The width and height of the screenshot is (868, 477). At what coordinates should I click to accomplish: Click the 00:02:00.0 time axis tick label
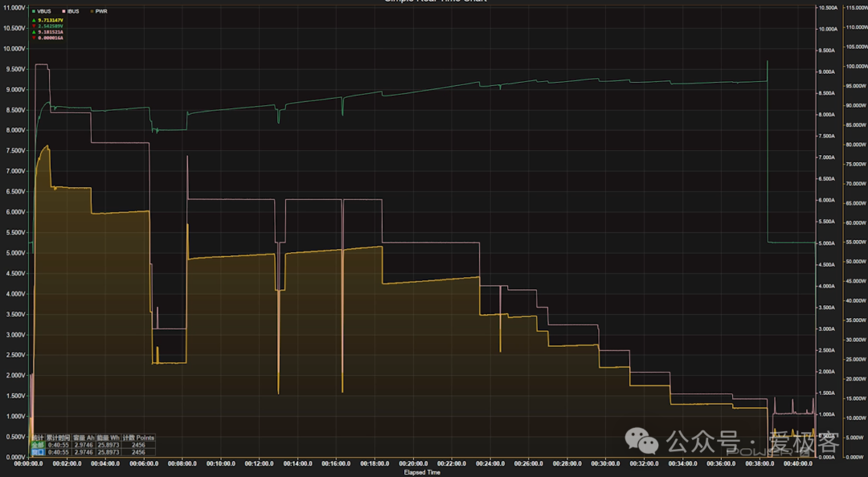[x=67, y=463]
